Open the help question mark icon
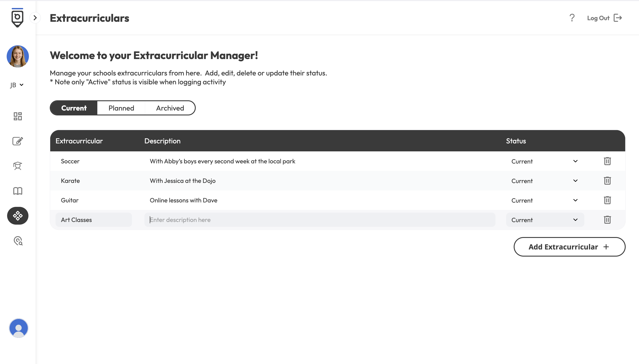The image size is (639, 364). pyautogui.click(x=572, y=18)
